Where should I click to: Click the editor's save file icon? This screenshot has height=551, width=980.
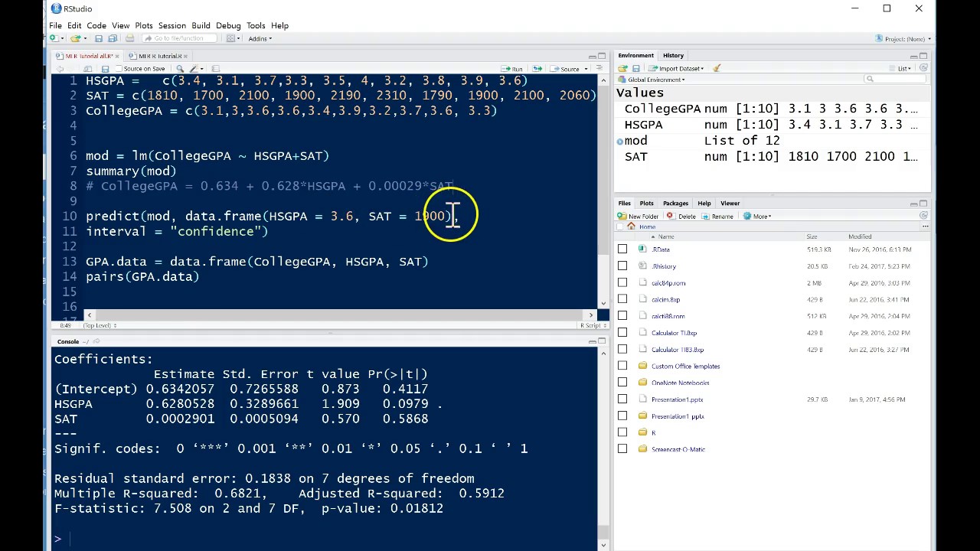105,69
